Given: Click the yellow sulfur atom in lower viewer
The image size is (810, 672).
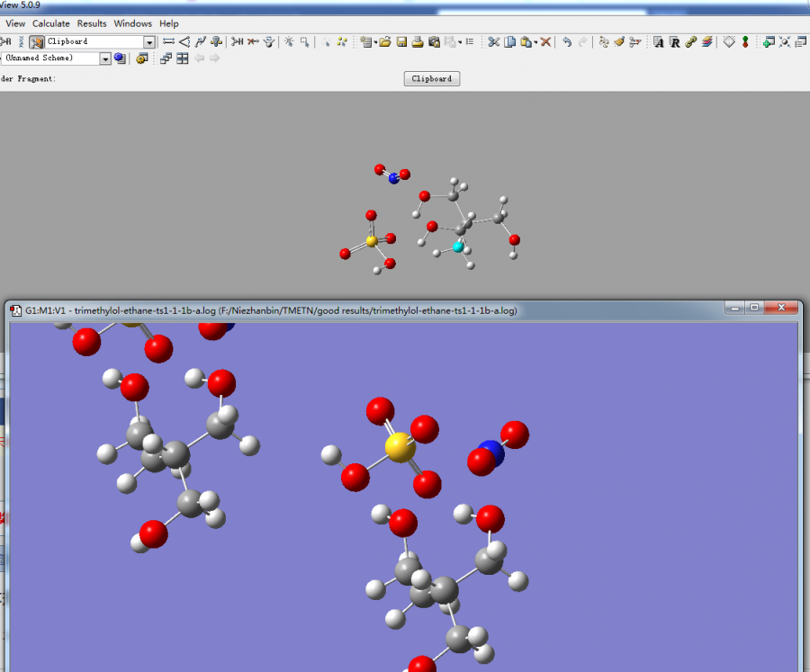Looking at the screenshot, I should [x=399, y=446].
